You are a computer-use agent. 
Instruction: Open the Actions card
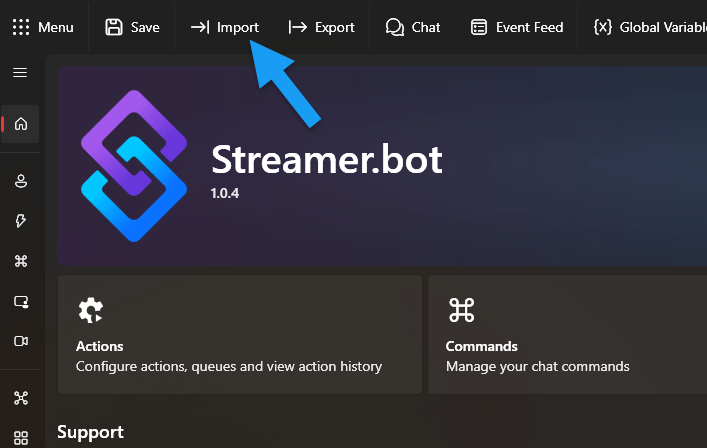pos(239,335)
